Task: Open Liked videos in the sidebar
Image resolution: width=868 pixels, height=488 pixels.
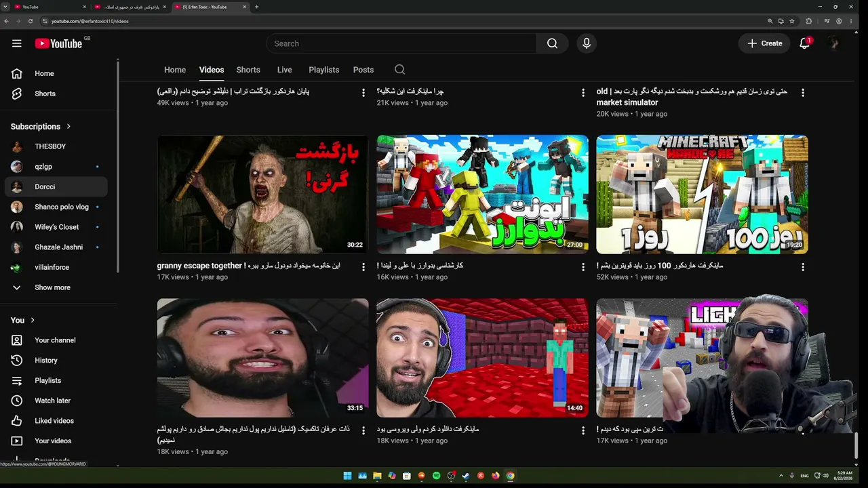Action: point(56,421)
